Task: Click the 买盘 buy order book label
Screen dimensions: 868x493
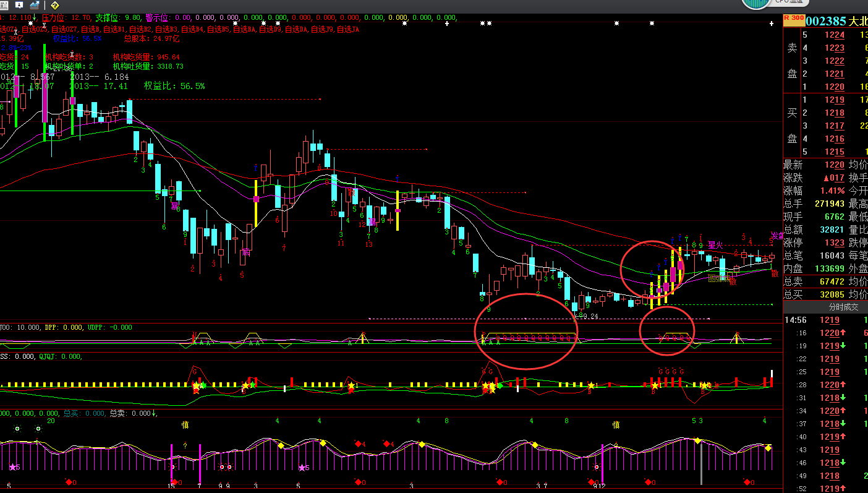Action: 792,126
